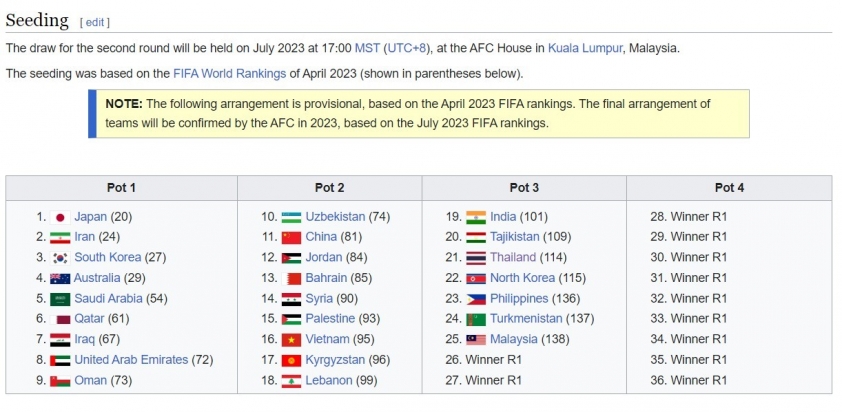Select the Pot 4 column header

coord(729,188)
